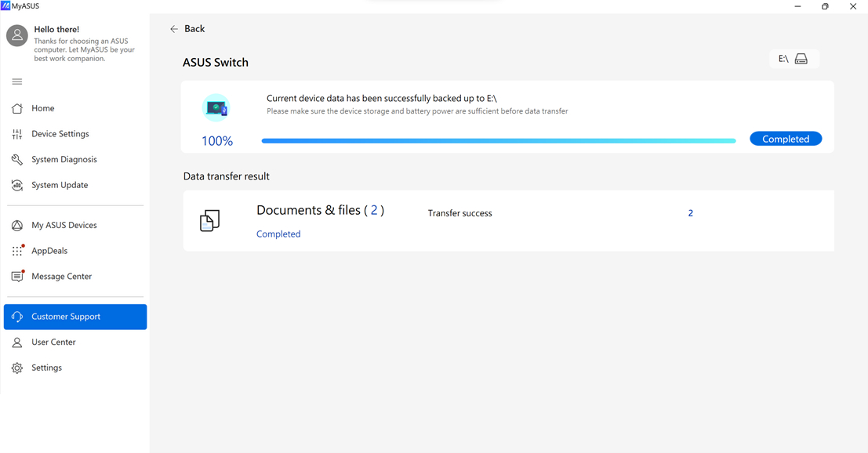Click the hamburger menu icon in sidebar

coord(17,82)
